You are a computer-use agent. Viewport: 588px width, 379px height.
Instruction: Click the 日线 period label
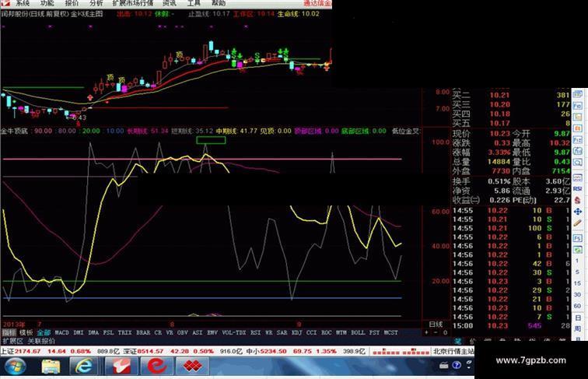tap(436, 325)
